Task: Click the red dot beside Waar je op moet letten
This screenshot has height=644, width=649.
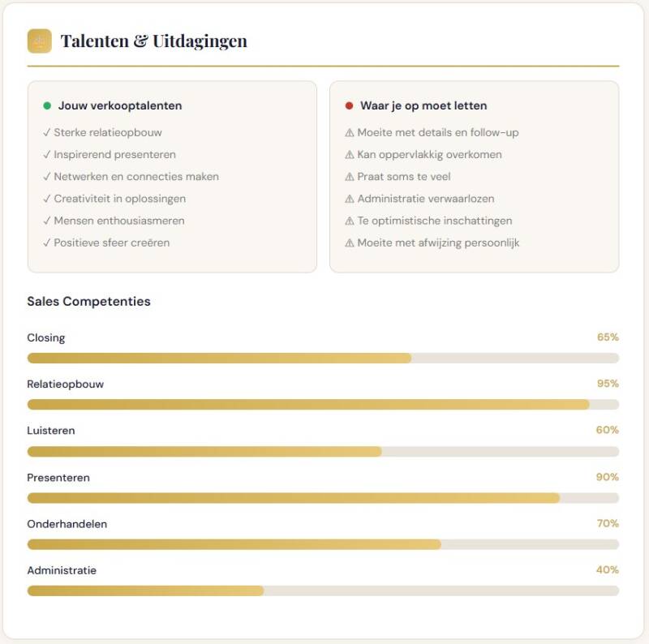Action: [349, 105]
